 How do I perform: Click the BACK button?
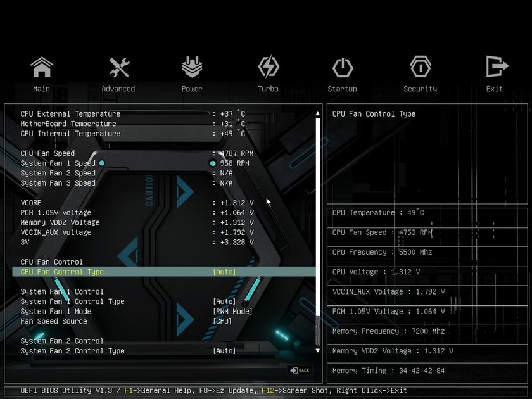click(x=300, y=370)
